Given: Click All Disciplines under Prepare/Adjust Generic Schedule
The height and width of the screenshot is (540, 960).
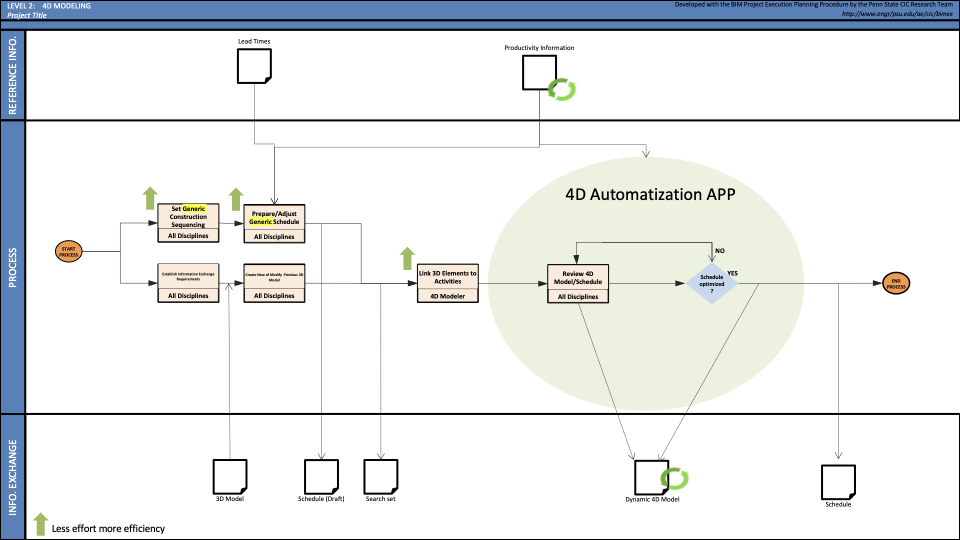Looking at the screenshot, I should [x=274, y=237].
